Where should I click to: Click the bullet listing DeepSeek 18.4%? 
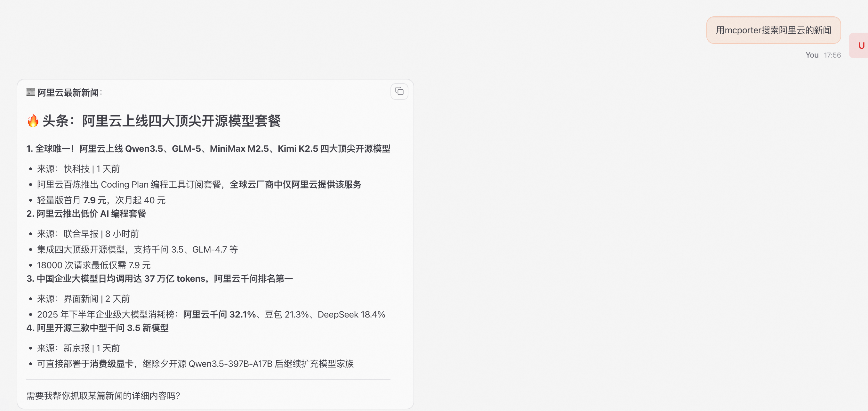point(211,314)
